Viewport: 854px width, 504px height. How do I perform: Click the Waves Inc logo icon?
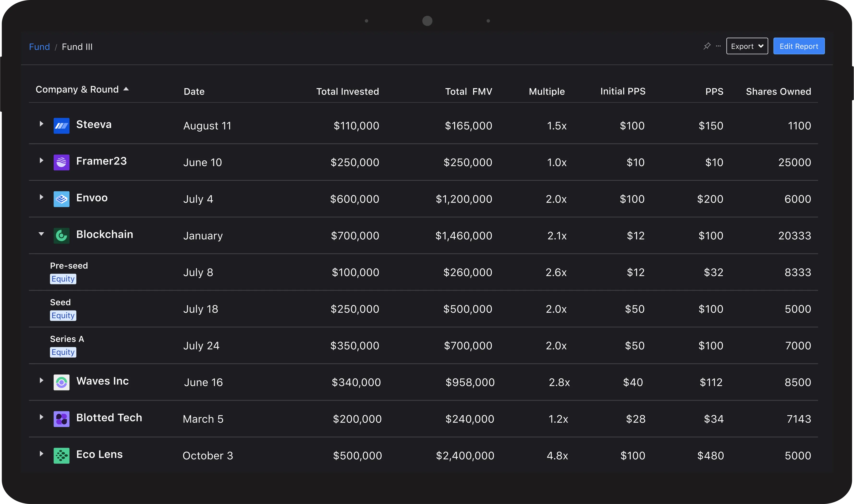[x=61, y=383]
